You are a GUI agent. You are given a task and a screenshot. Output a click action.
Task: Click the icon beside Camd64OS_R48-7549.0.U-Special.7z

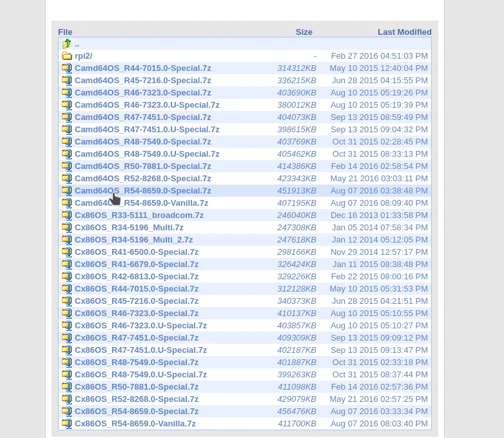click(67, 154)
